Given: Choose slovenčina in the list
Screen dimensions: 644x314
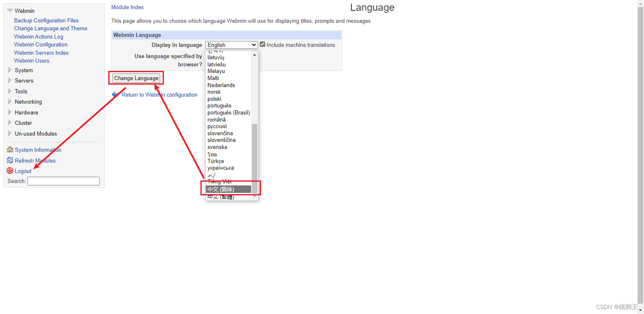Looking at the screenshot, I should coord(229,133).
